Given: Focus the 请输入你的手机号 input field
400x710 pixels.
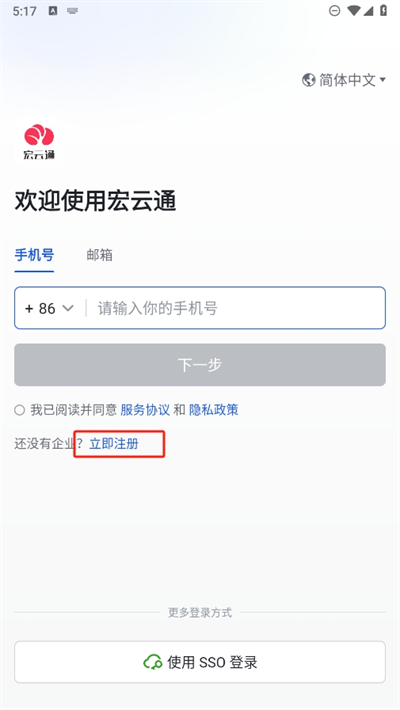Looking at the screenshot, I should 238,308.
